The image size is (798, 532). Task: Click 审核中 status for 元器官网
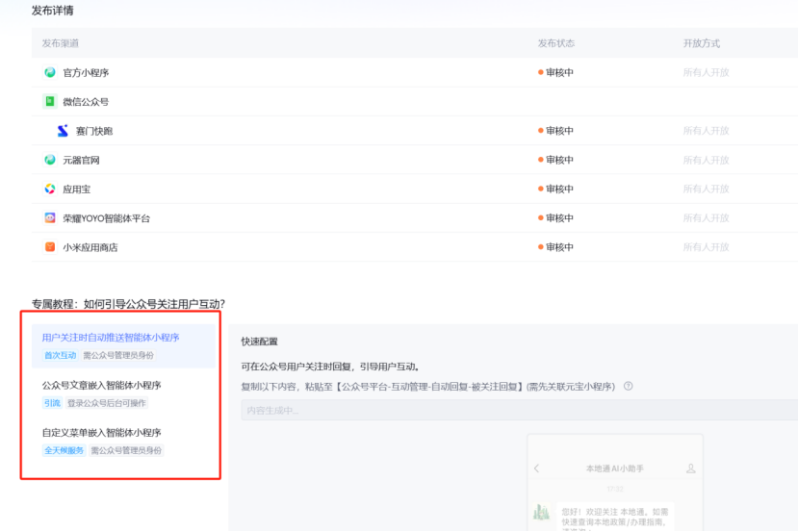555,160
